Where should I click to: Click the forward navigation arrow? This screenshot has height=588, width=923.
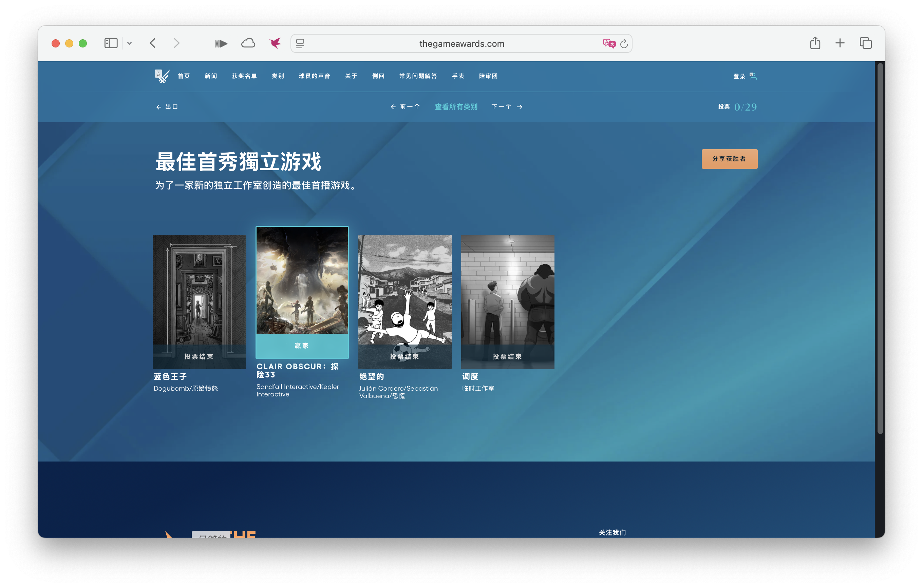[176, 43]
